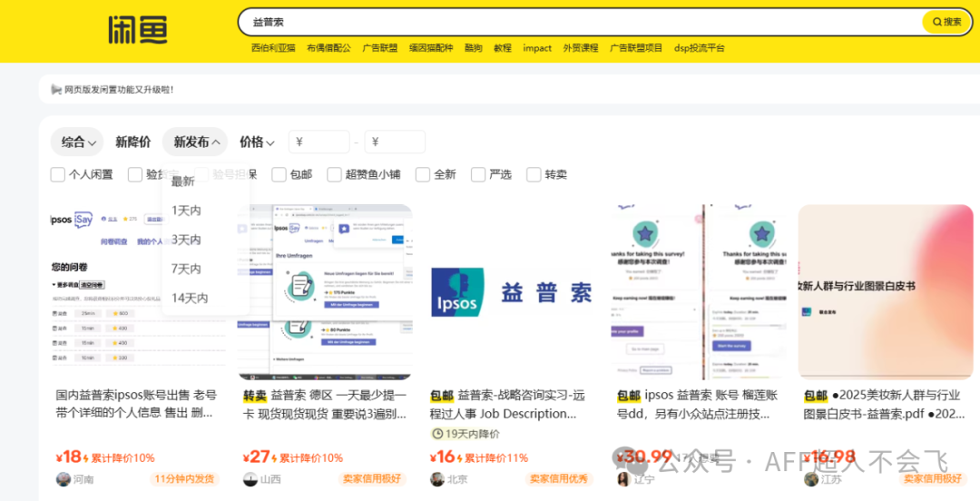
Task: Open listing title 2025美妆新人群与行业图景白皮书
Action: coord(885,404)
